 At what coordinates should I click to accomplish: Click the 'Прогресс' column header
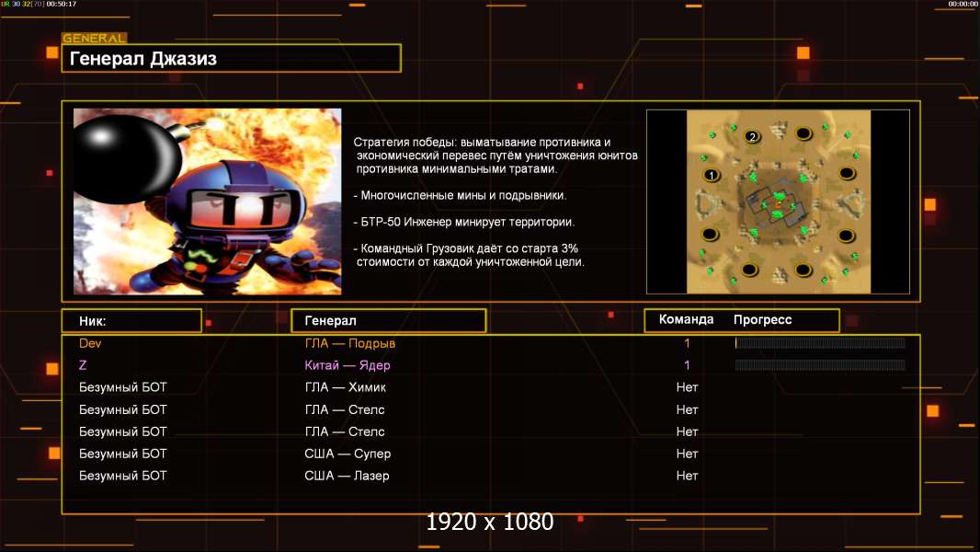point(762,319)
